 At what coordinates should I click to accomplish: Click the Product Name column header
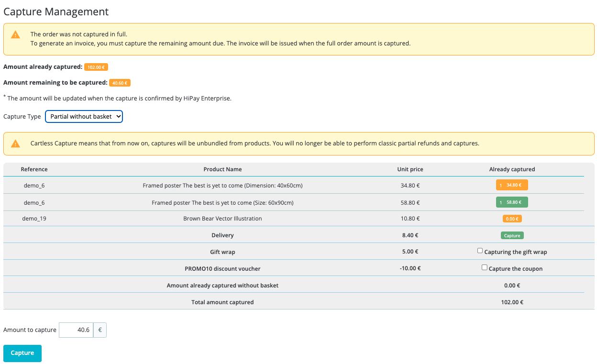coord(222,169)
